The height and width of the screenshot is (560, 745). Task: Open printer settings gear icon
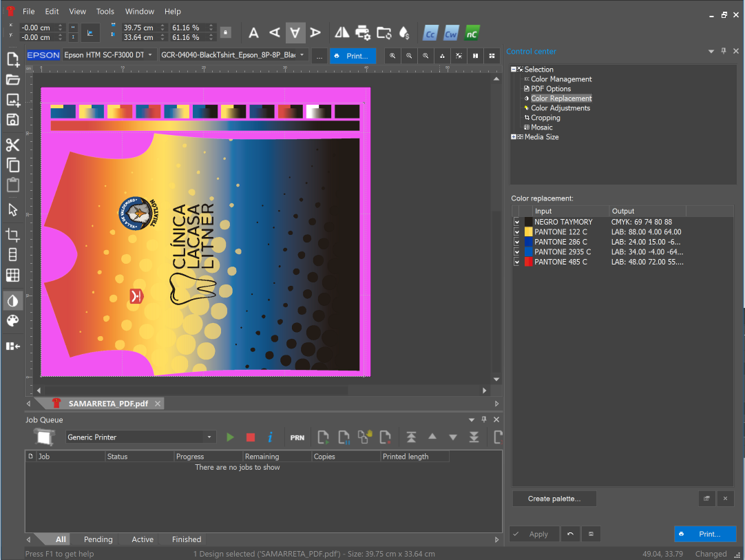363,33
